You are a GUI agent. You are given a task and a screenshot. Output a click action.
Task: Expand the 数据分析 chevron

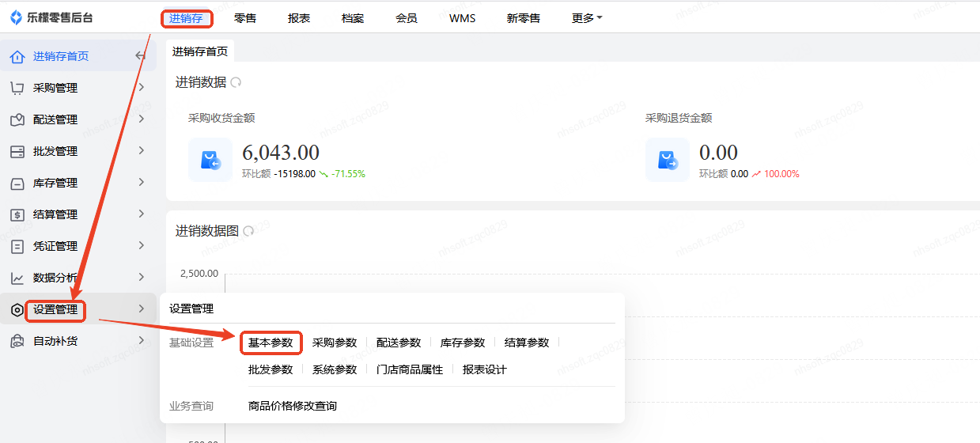point(142,277)
